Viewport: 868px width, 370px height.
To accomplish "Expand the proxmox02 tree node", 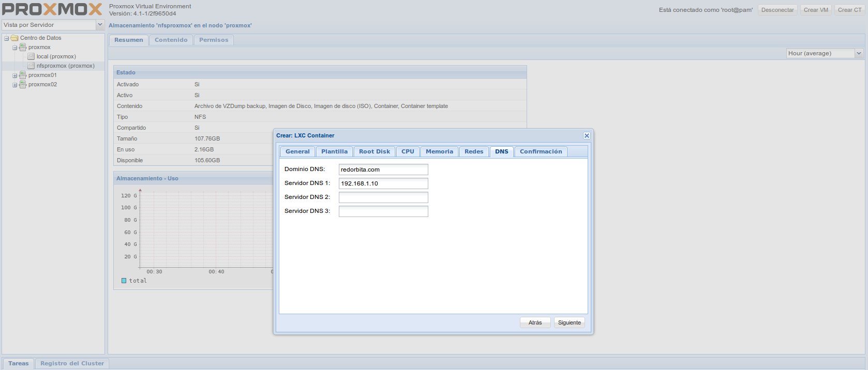I will pos(15,85).
